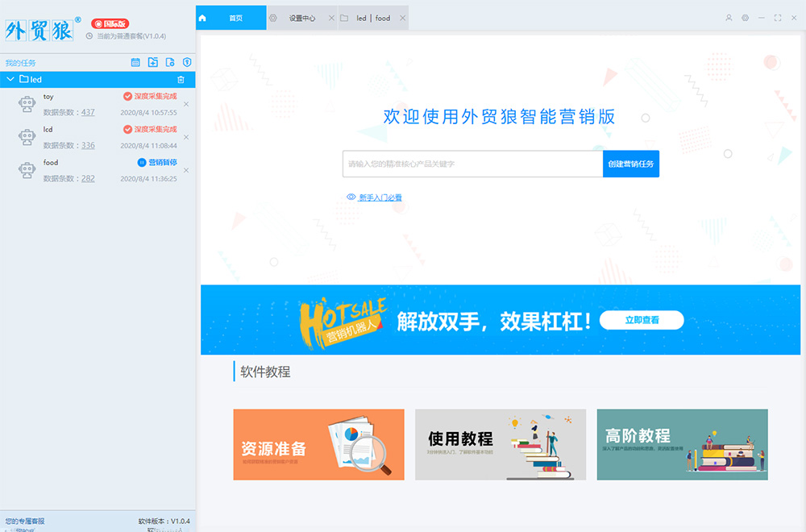Screen dimensions: 806x532
Task: Open the lcd data count 336 link
Action: pyautogui.click(x=88, y=145)
